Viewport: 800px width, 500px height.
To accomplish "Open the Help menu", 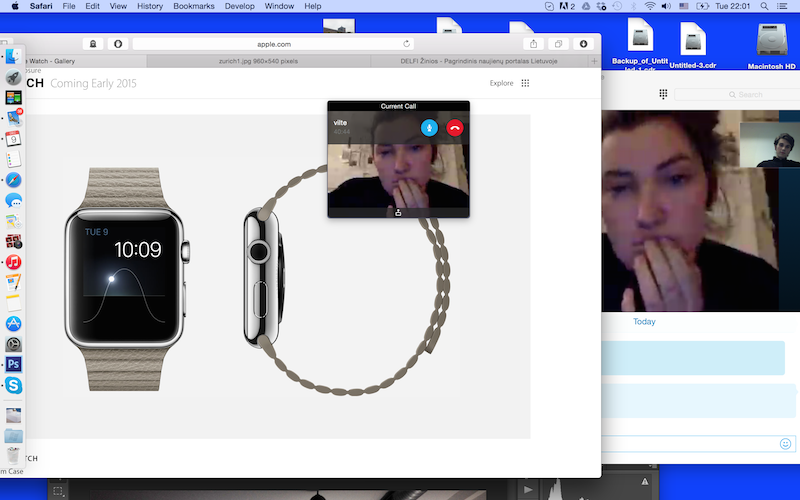I will tap(313, 6).
